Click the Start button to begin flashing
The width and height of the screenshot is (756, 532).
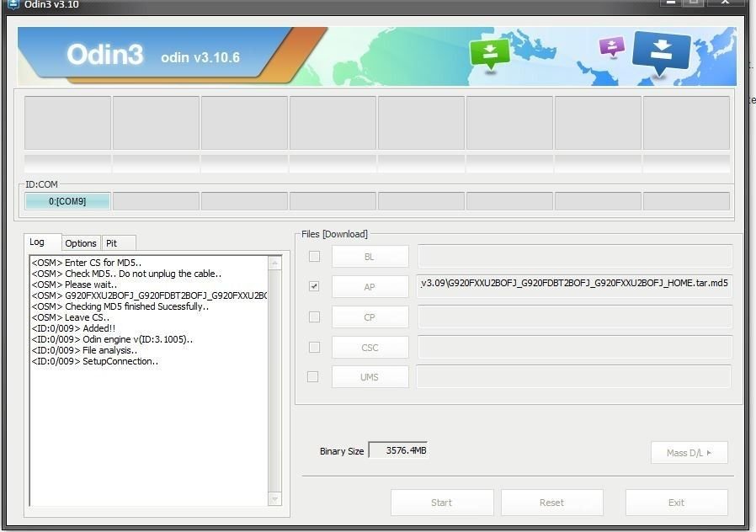[x=442, y=503]
